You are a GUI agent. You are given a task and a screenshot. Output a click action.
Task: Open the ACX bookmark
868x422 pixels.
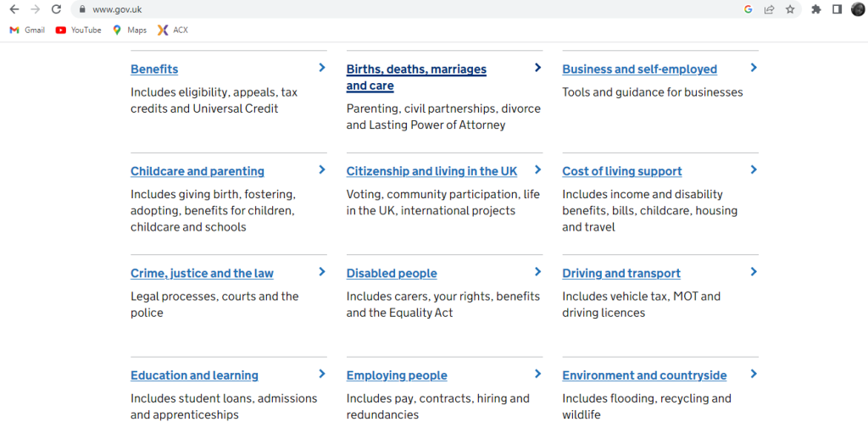point(173,30)
